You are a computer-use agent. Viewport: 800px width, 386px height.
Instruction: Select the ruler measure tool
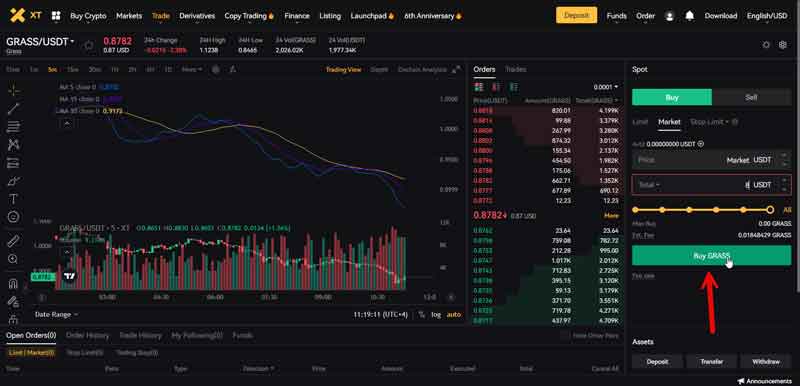(14, 241)
